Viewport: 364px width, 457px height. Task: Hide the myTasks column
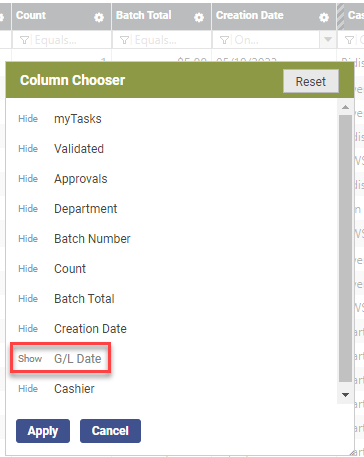coord(28,119)
